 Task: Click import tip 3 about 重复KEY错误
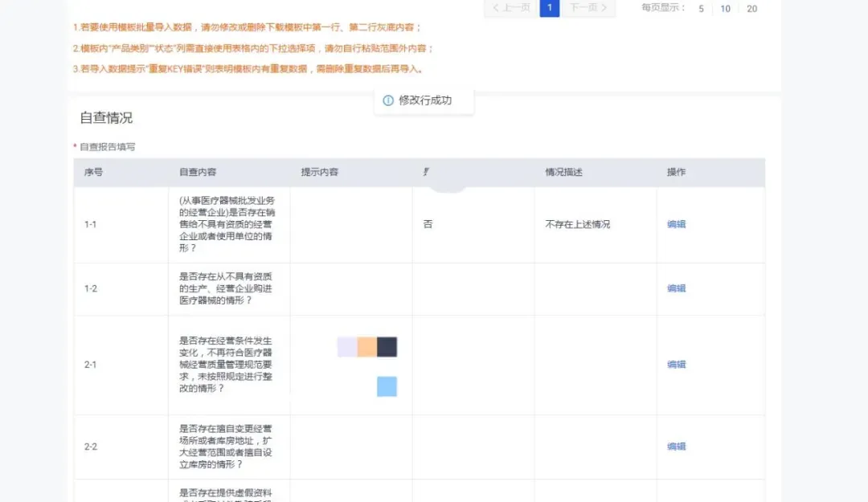coord(248,69)
